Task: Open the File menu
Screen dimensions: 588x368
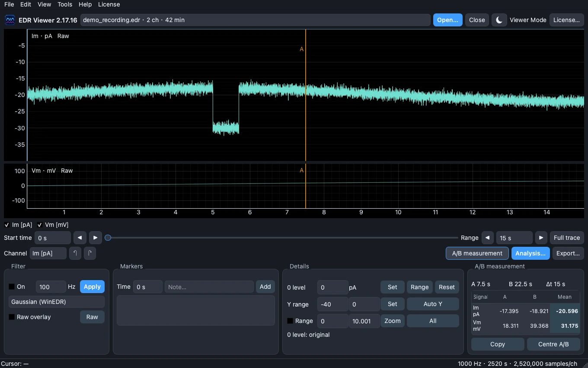Action: click(x=9, y=4)
